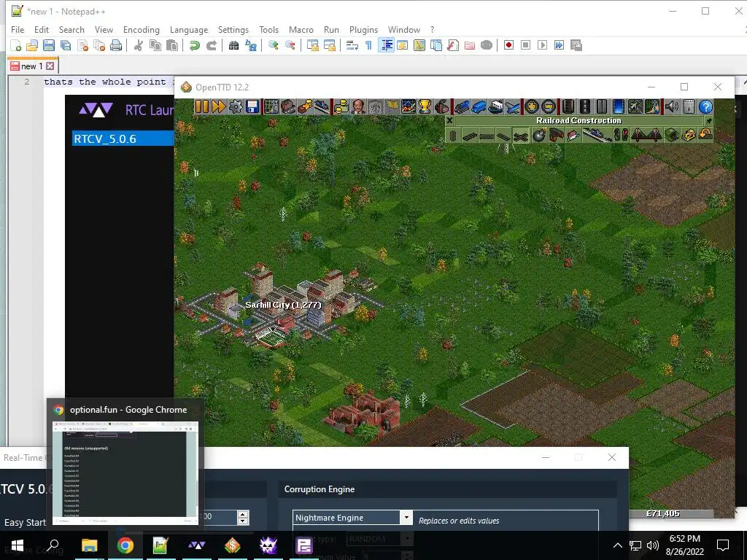Open the OpenTTD help question mark
Screen dimensions: 747x560
(705, 106)
